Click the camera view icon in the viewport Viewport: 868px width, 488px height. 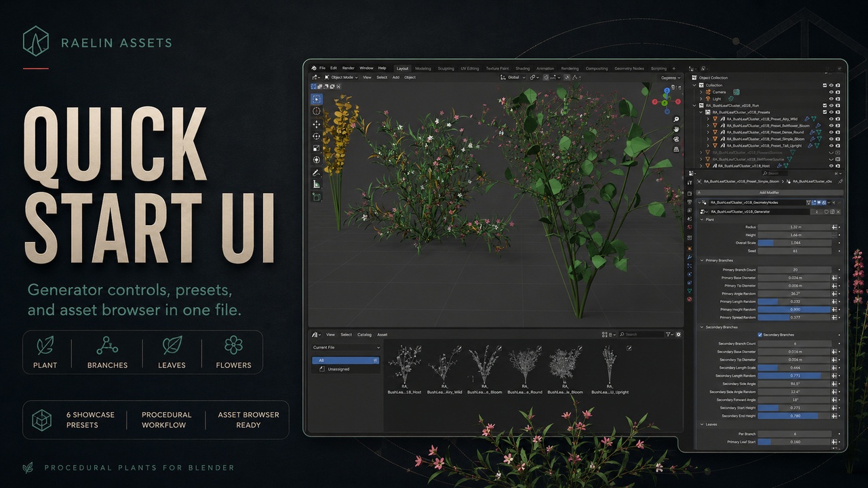click(x=676, y=139)
